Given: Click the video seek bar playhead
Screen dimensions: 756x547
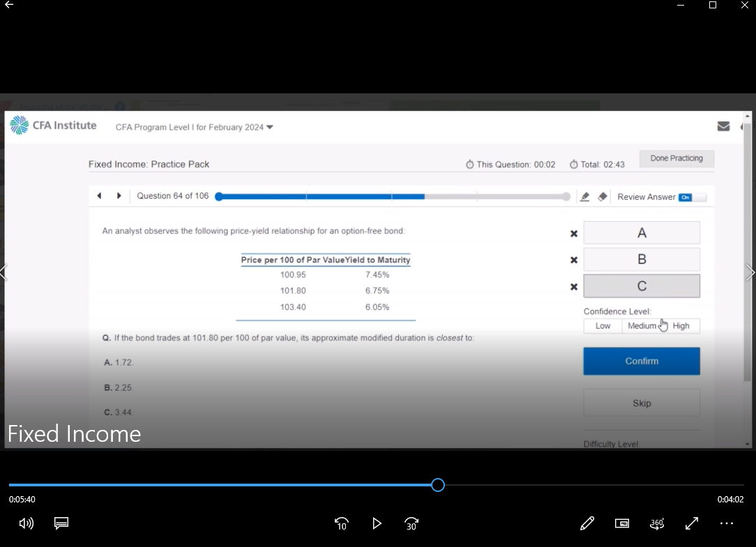Looking at the screenshot, I should [x=438, y=485].
